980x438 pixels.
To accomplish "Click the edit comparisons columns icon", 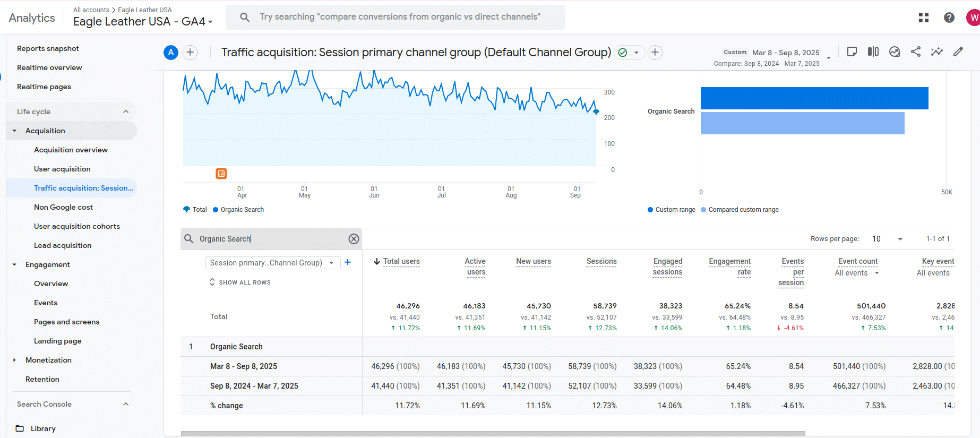I will (x=873, y=51).
